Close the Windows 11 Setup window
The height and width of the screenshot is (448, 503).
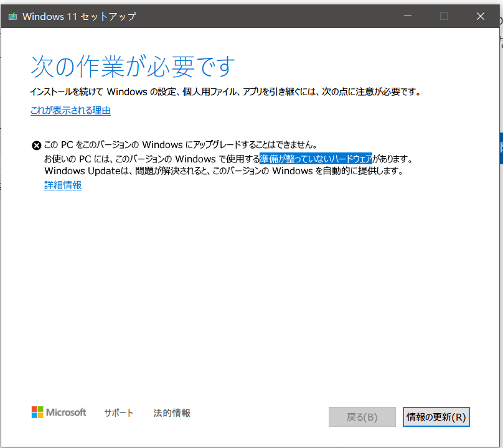tap(481, 16)
